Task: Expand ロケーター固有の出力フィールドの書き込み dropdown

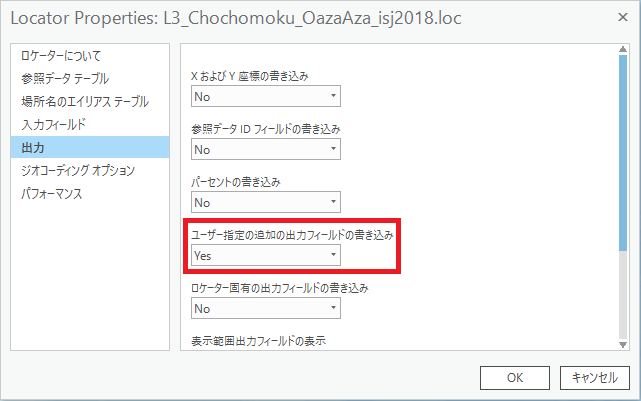Action: (x=266, y=308)
